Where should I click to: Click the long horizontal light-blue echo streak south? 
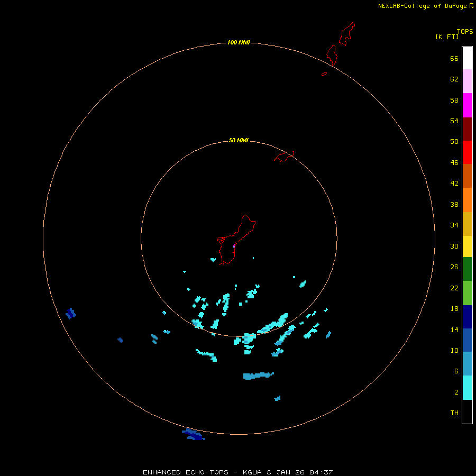tap(258, 376)
